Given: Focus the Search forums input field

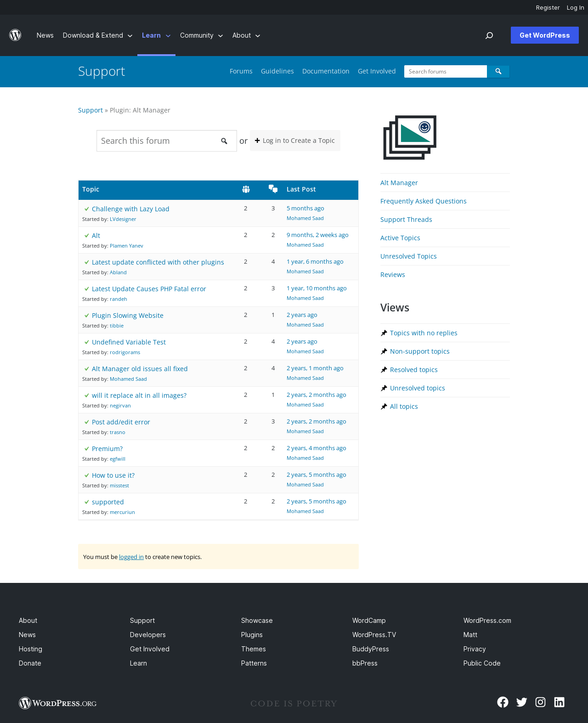Looking at the screenshot, I should (446, 72).
